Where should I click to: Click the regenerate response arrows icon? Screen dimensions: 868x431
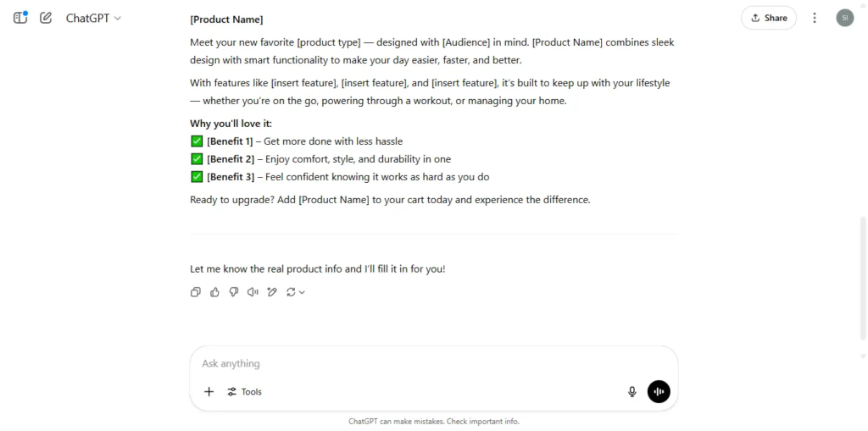(x=291, y=292)
